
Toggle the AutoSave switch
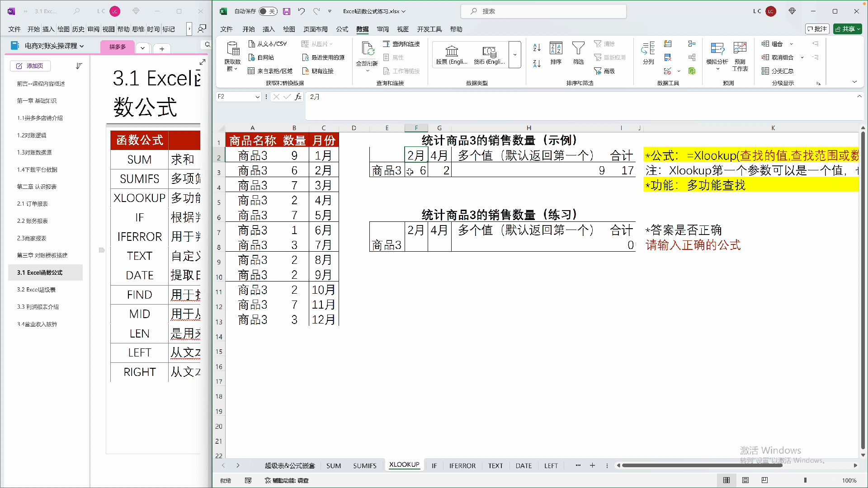[x=268, y=11]
